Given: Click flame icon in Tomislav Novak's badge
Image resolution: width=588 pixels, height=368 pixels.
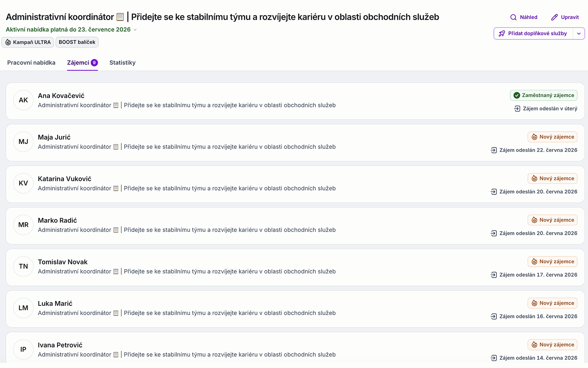Looking at the screenshot, I should 535,262.
